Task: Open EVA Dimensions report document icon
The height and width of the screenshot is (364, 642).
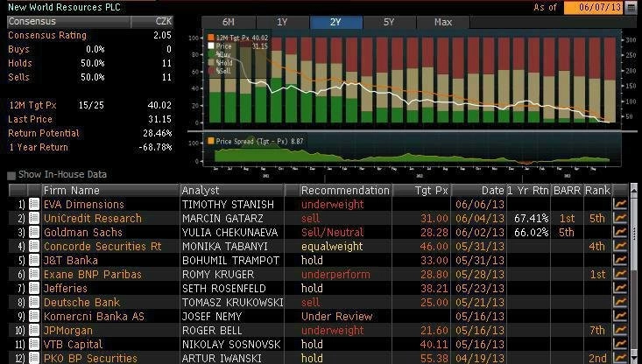Action: pyautogui.click(x=33, y=204)
